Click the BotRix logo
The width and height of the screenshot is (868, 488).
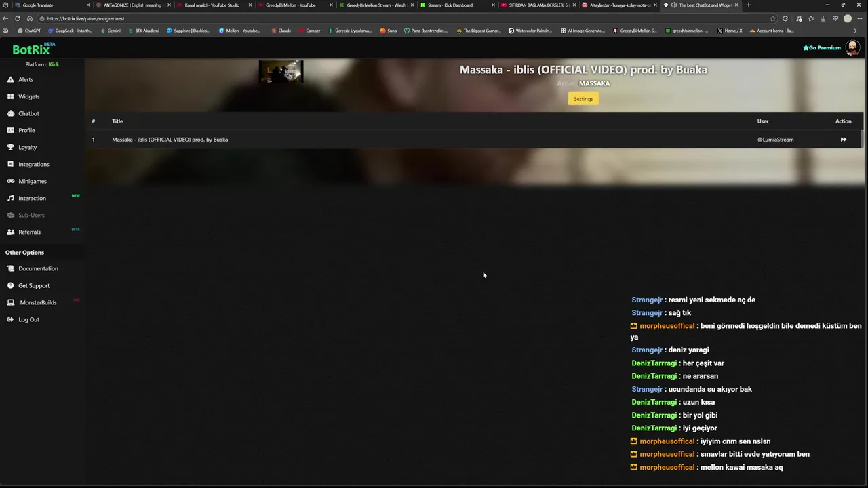tap(33, 48)
